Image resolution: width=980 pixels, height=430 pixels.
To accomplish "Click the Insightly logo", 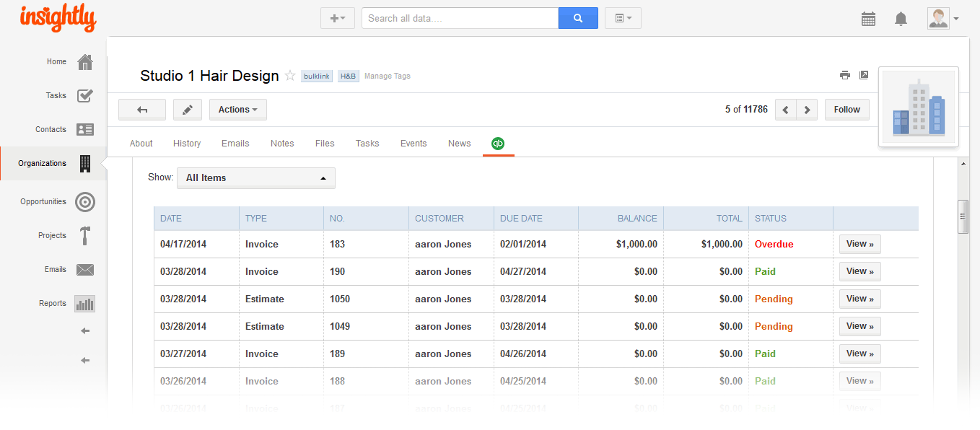I will tap(58, 18).
